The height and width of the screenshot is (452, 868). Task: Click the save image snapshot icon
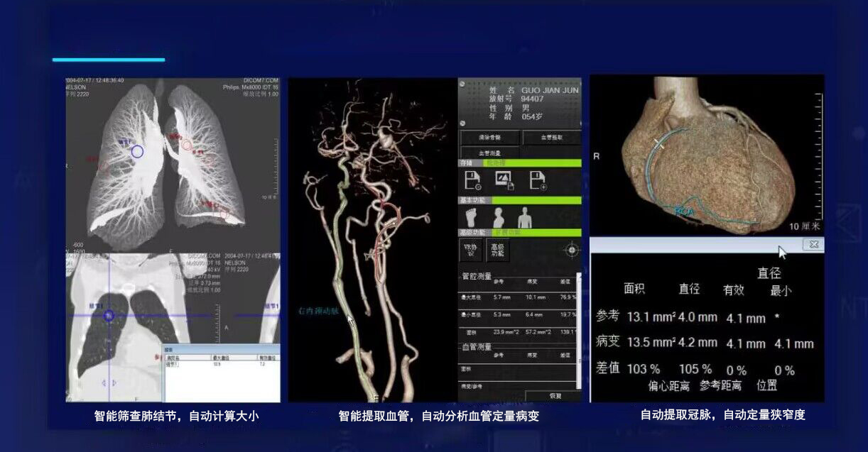504,182
